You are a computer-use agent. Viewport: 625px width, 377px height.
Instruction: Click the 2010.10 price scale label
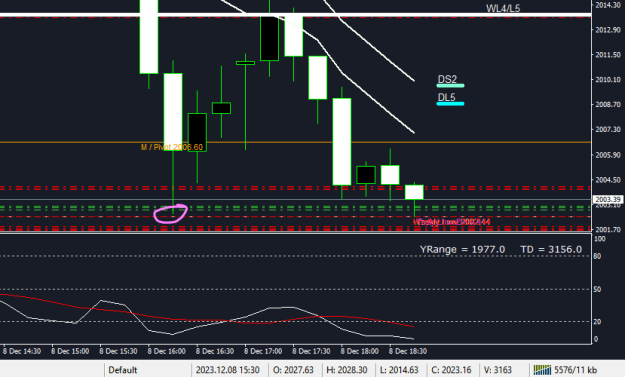[608, 80]
